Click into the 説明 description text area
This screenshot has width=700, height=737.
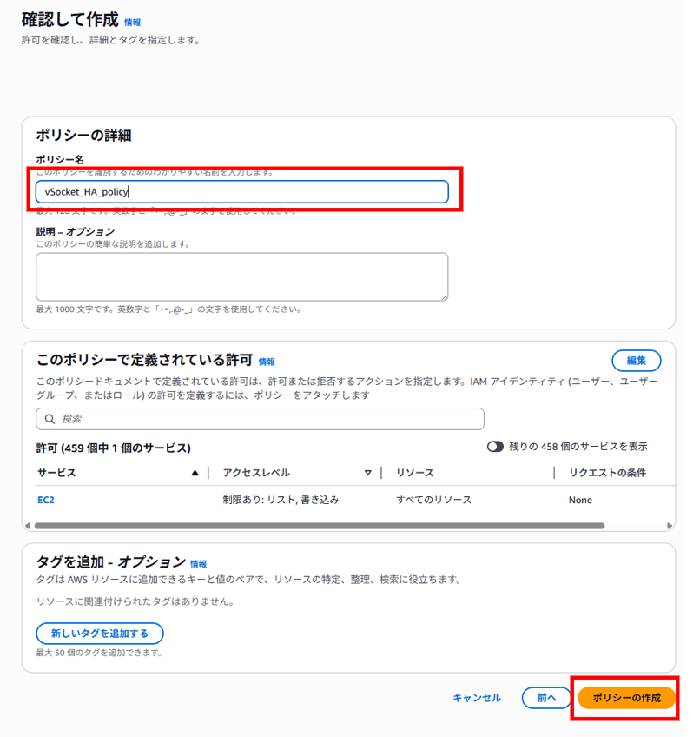(242, 277)
